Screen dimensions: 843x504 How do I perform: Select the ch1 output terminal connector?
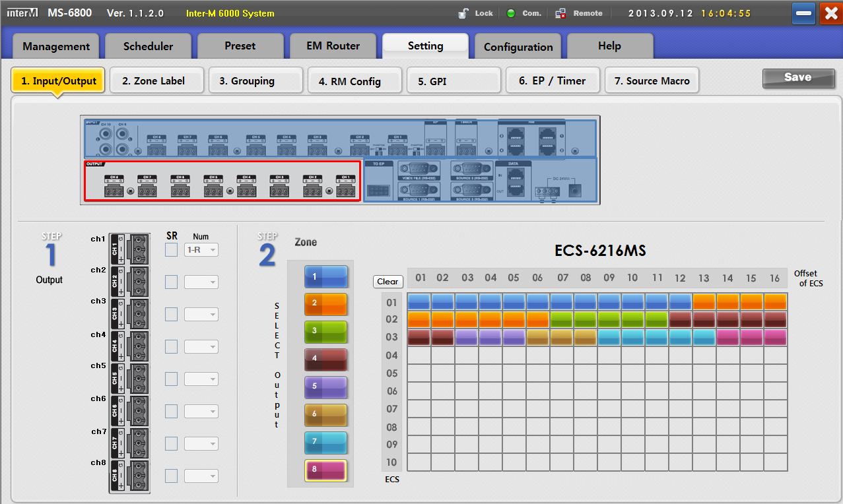[130, 249]
